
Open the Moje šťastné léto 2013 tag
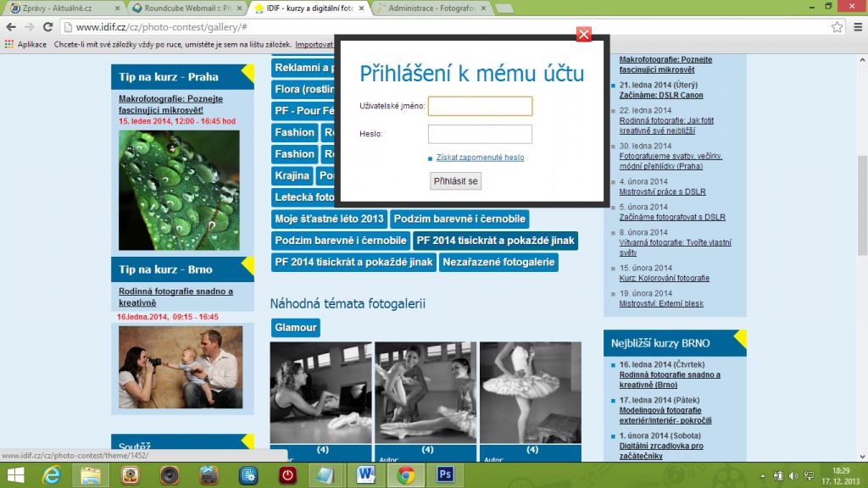[330, 219]
